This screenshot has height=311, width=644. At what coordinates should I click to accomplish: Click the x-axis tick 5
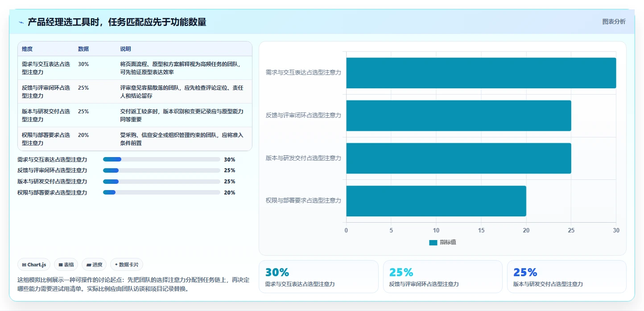(391, 230)
